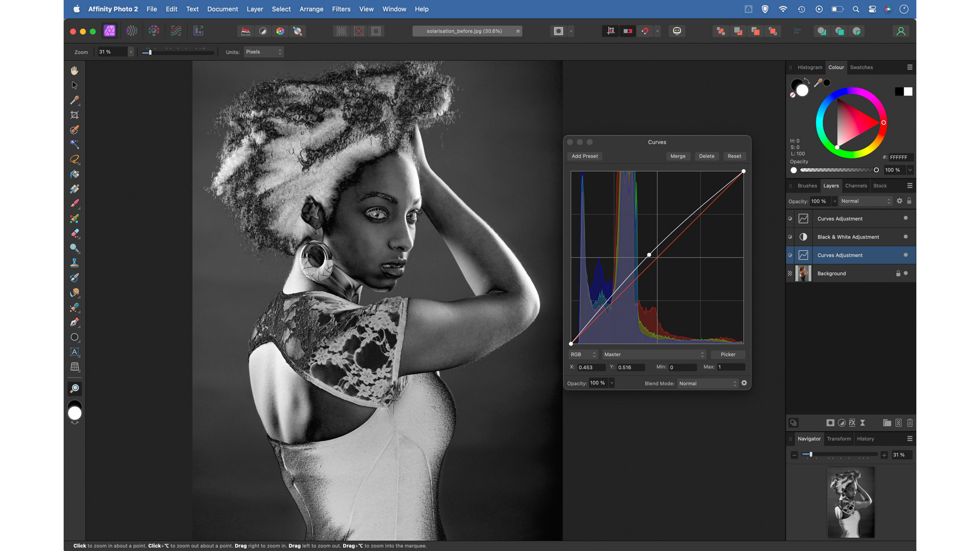Image resolution: width=980 pixels, height=551 pixels.
Task: Open the Master channel dropdown
Action: 654,354
